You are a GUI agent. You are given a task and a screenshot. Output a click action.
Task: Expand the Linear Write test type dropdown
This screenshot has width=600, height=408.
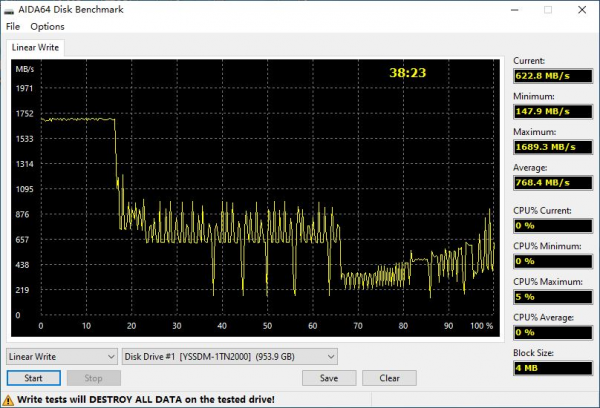(62, 356)
